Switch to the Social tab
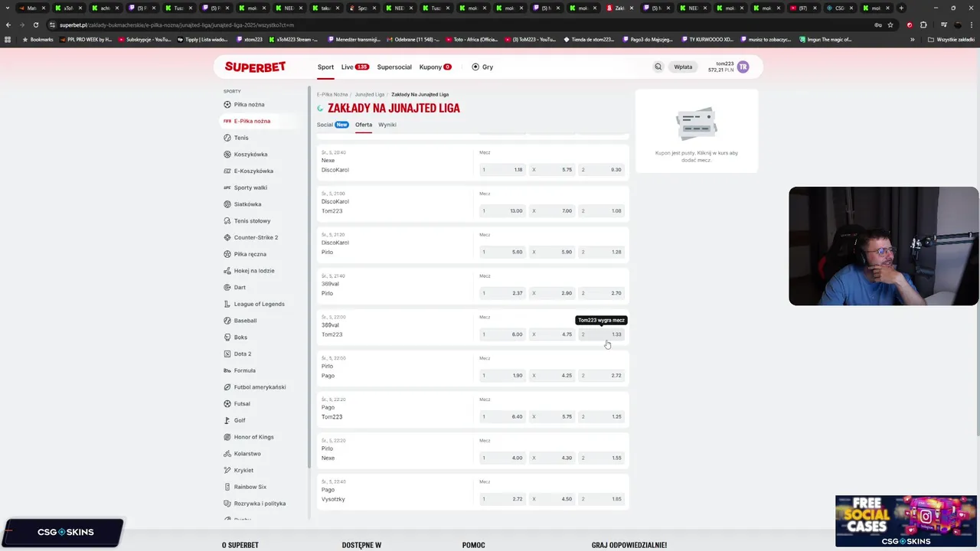 click(332, 125)
